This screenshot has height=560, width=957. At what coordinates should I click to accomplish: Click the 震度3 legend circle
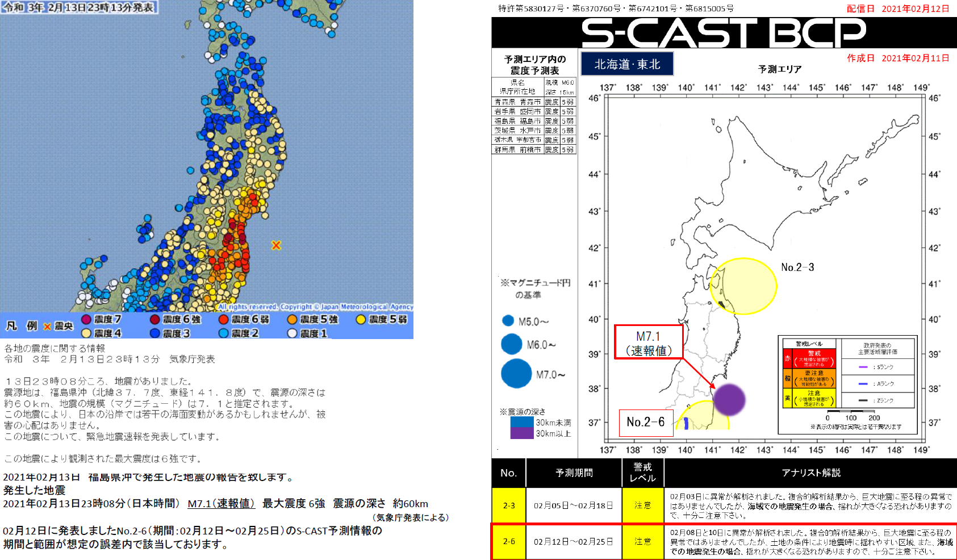[155, 333]
